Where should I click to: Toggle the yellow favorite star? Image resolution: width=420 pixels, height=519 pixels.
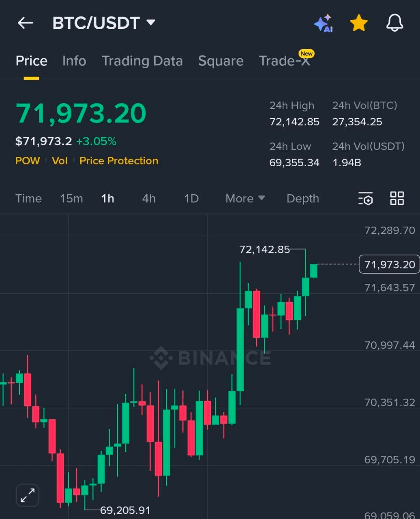359,23
